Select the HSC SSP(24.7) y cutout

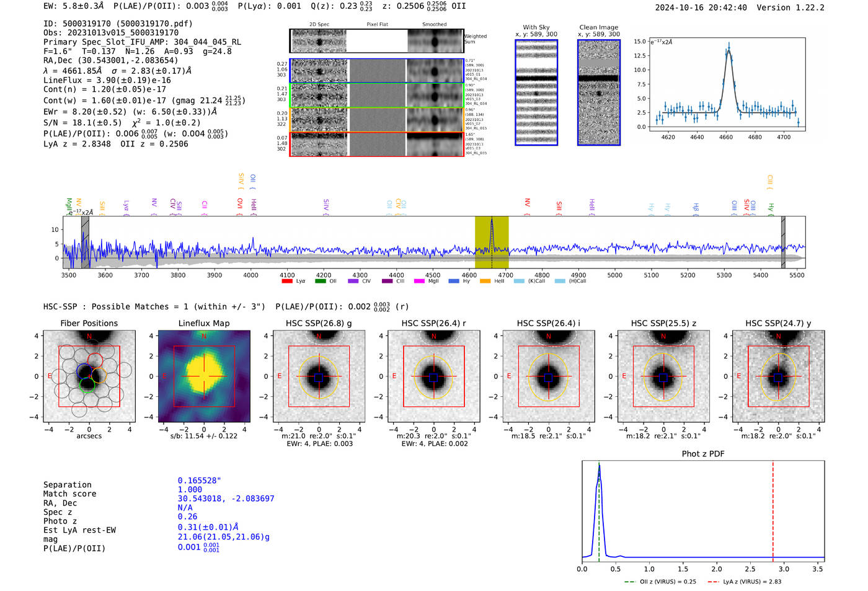[x=778, y=376]
